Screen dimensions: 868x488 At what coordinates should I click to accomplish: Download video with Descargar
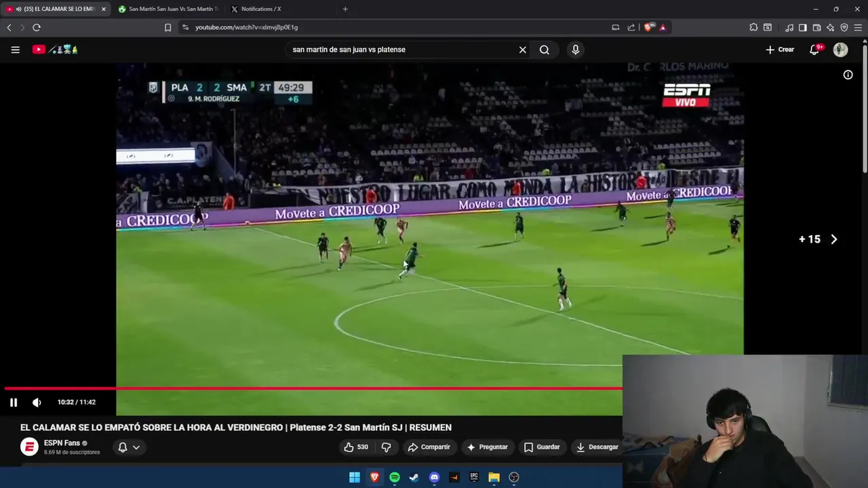click(597, 447)
